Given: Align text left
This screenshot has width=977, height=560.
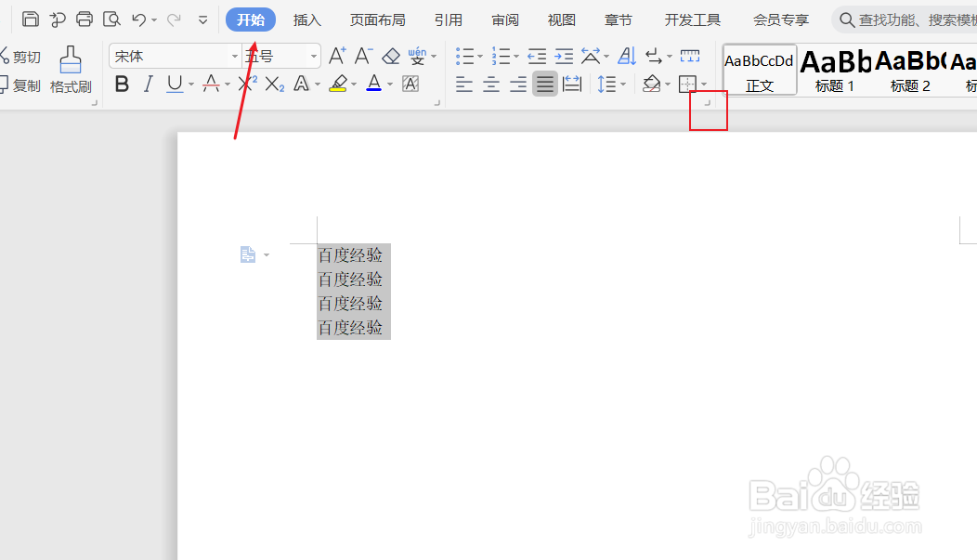Looking at the screenshot, I should pyautogui.click(x=464, y=84).
